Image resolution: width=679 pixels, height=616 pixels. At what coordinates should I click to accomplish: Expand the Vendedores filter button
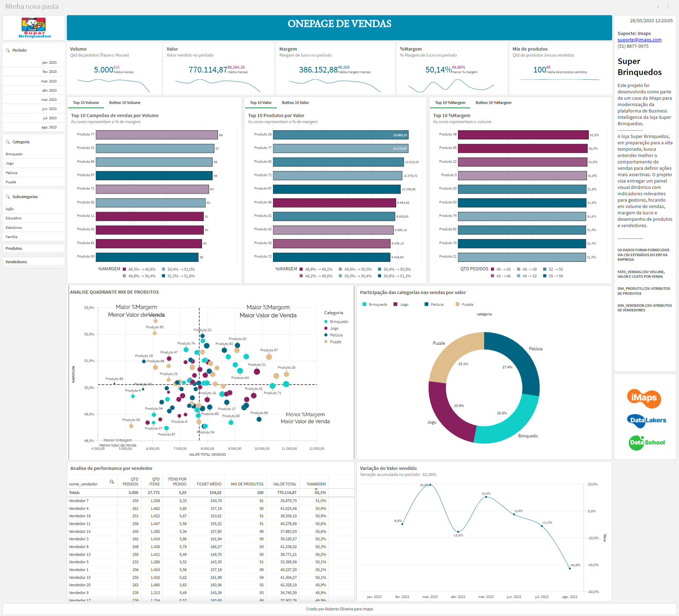pyautogui.click(x=34, y=262)
